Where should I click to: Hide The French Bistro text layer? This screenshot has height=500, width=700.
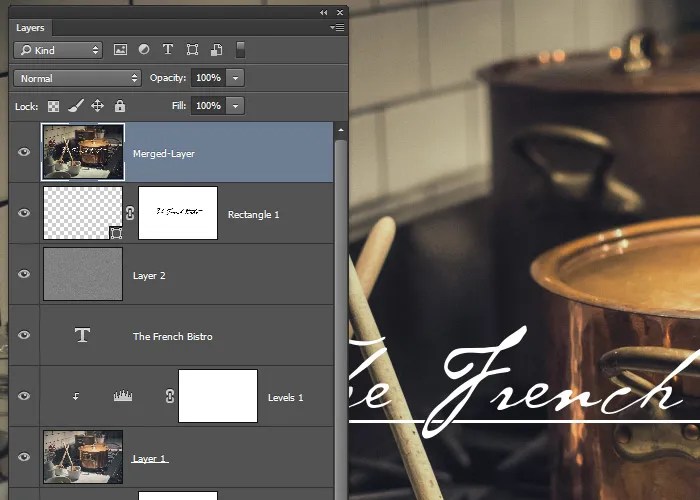(x=24, y=335)
